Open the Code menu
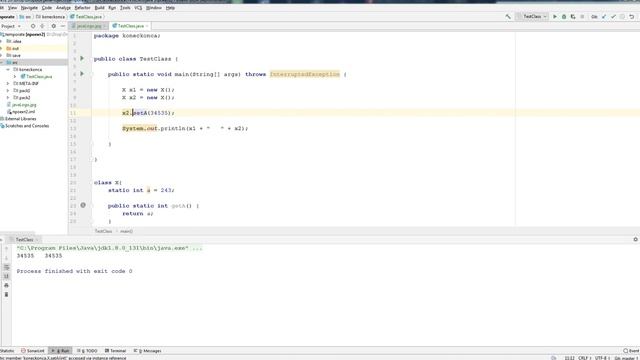 47,8
